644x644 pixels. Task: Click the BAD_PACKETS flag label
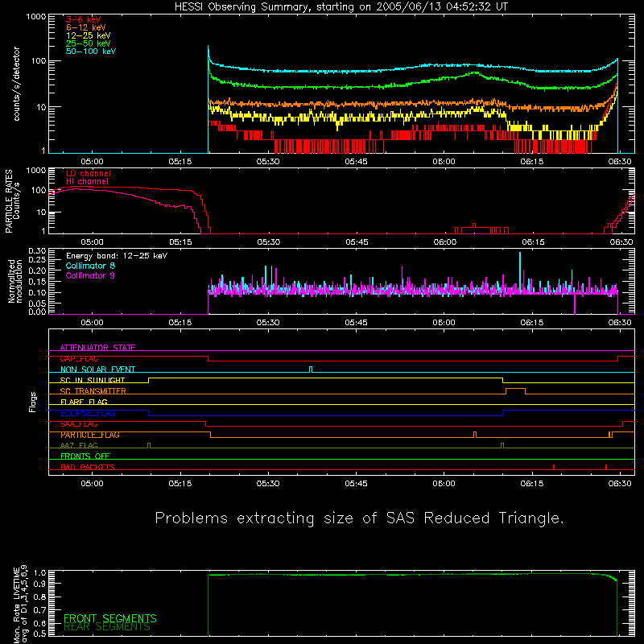pos(88,467)
